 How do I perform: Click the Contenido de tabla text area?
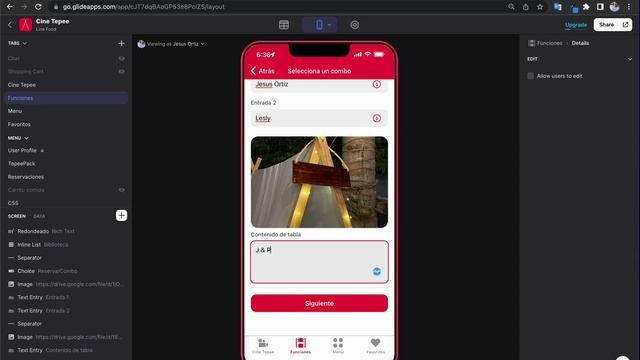[x=319, y=262]
